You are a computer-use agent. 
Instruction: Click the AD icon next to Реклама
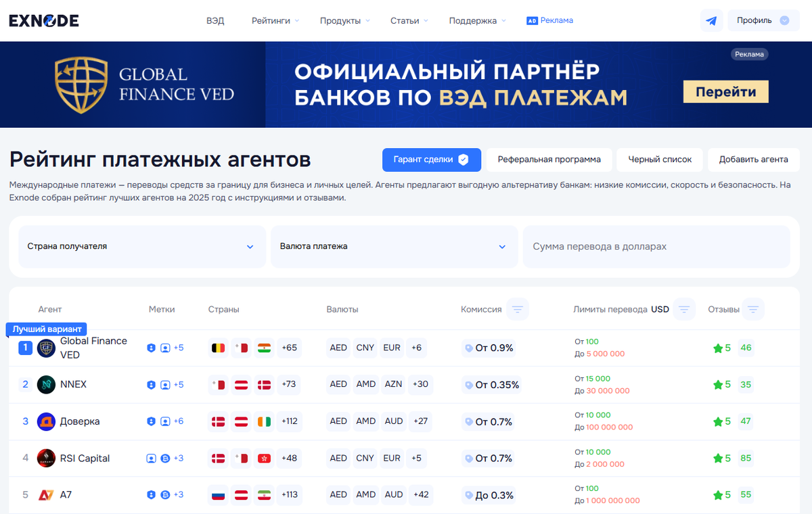click(x=532, y=21)
